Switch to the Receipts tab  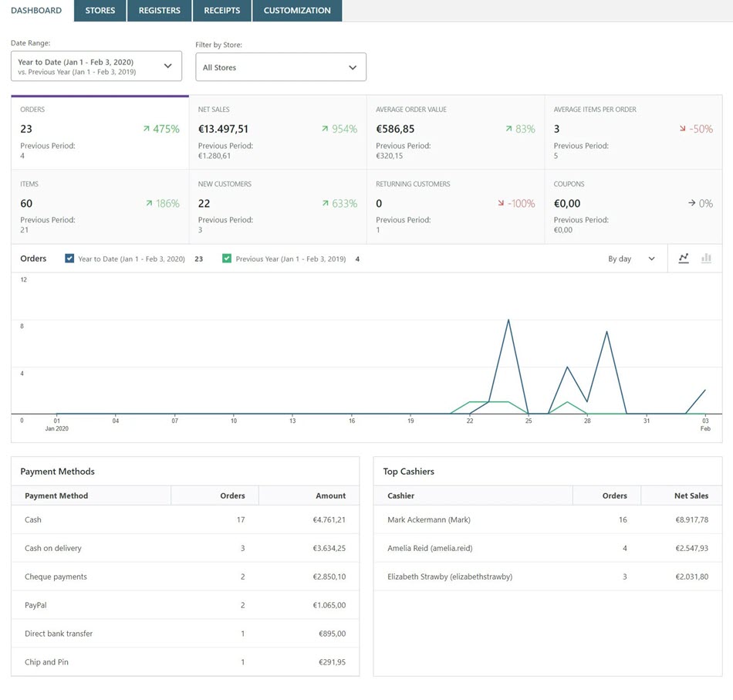(x=222, y=10)
